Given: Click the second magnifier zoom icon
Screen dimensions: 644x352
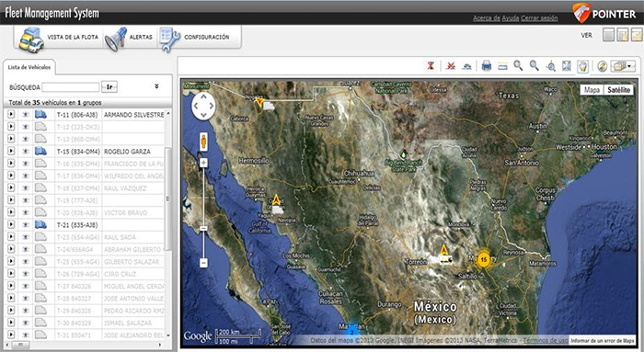Looking at the screenshot, I should (534, 65).
